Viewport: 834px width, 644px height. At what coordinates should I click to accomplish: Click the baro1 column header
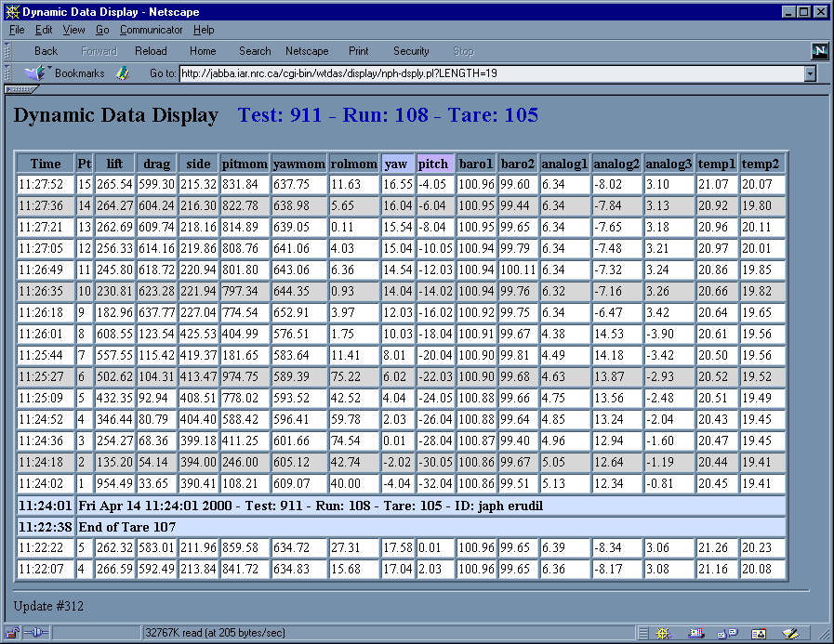476,164
